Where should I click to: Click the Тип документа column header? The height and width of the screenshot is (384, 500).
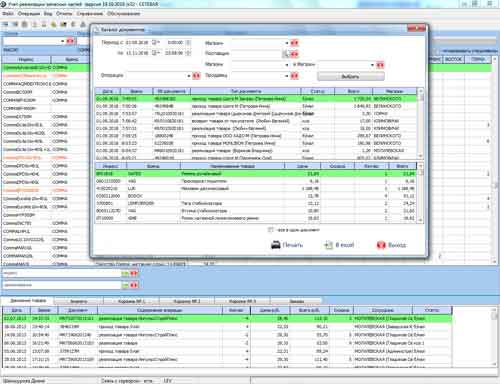pos(246,91)
